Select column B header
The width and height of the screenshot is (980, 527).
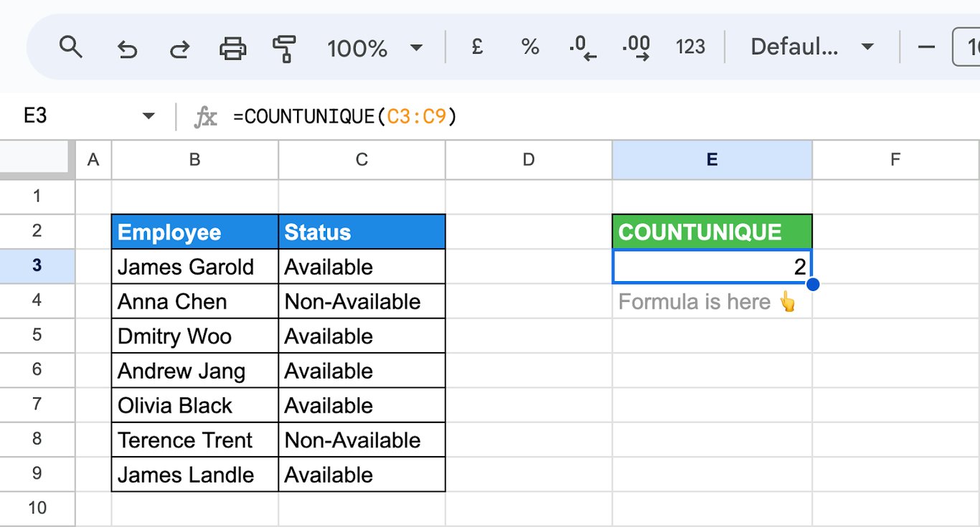point(194,160)
